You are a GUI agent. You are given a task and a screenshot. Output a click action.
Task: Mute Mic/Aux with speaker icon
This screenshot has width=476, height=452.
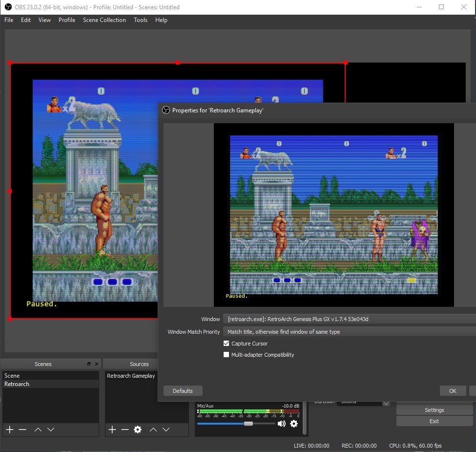pos(281,424)
